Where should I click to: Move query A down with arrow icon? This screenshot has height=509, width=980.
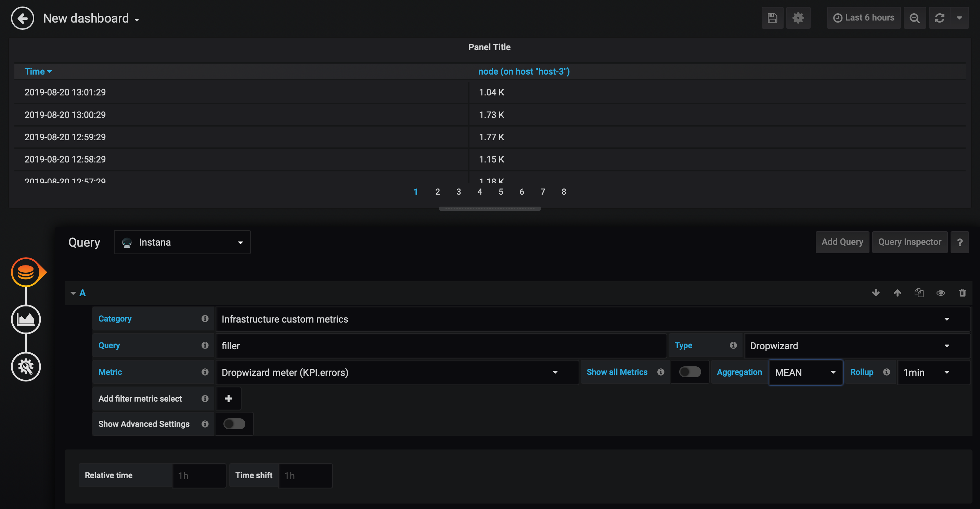coord(875,292)
